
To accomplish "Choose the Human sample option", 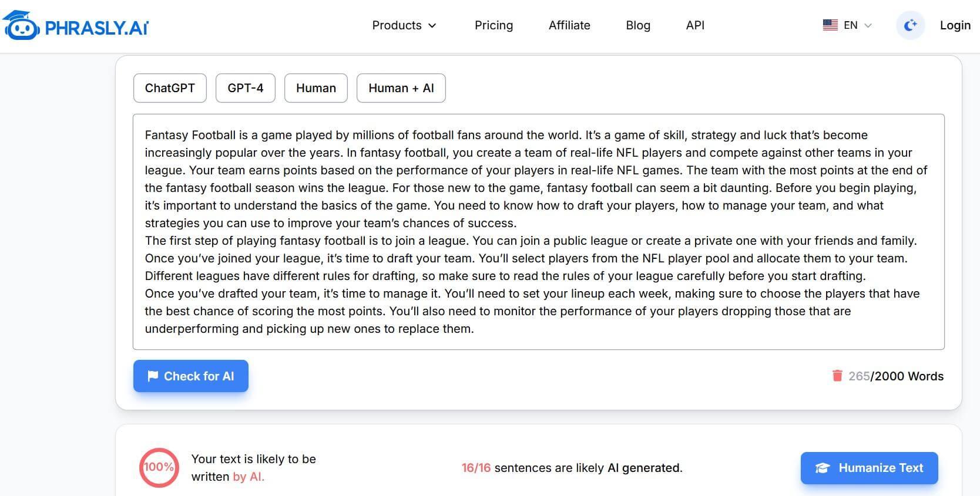I will click(316, 88).
